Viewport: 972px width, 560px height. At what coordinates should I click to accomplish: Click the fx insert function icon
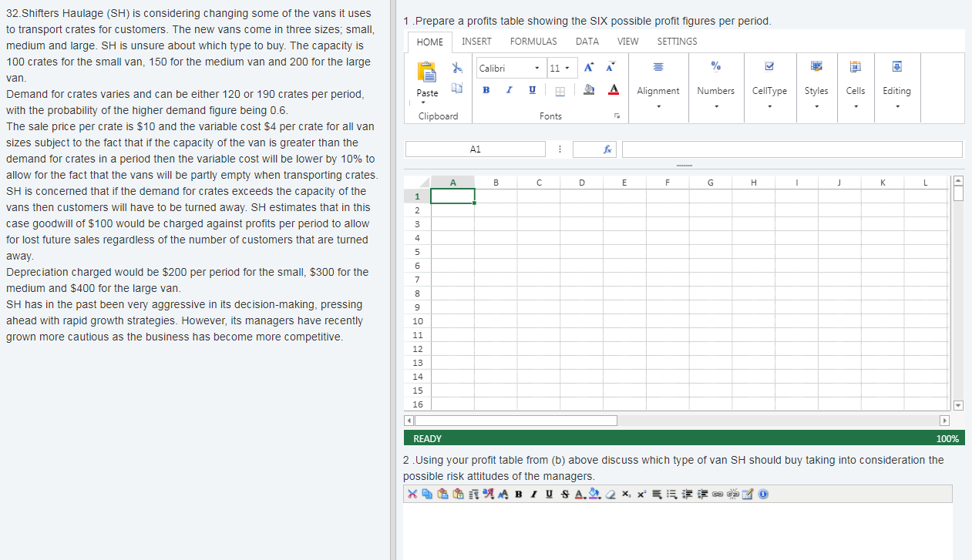click(x=609, y=149)
